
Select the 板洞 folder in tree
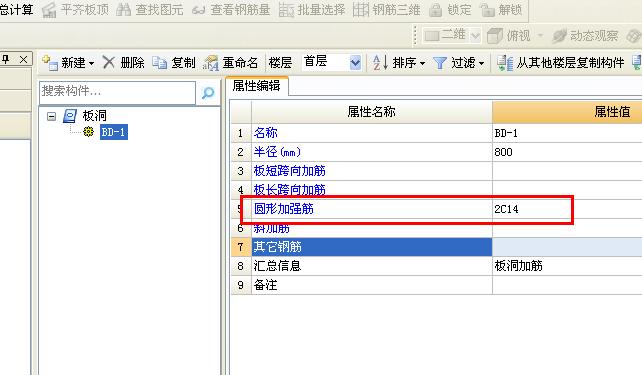(94, 116)
